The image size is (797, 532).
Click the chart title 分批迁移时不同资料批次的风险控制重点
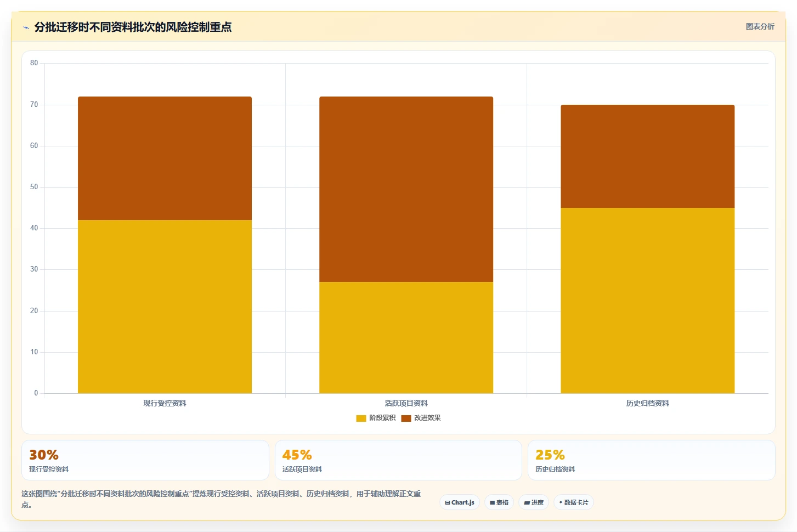133,27
